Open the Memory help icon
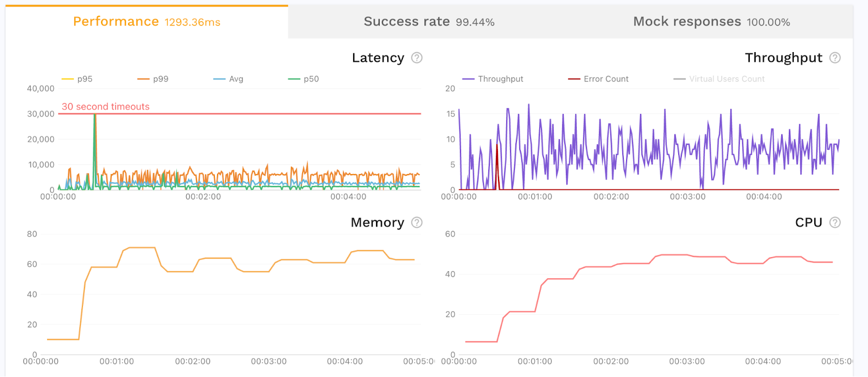 click(x=417, y=222)
